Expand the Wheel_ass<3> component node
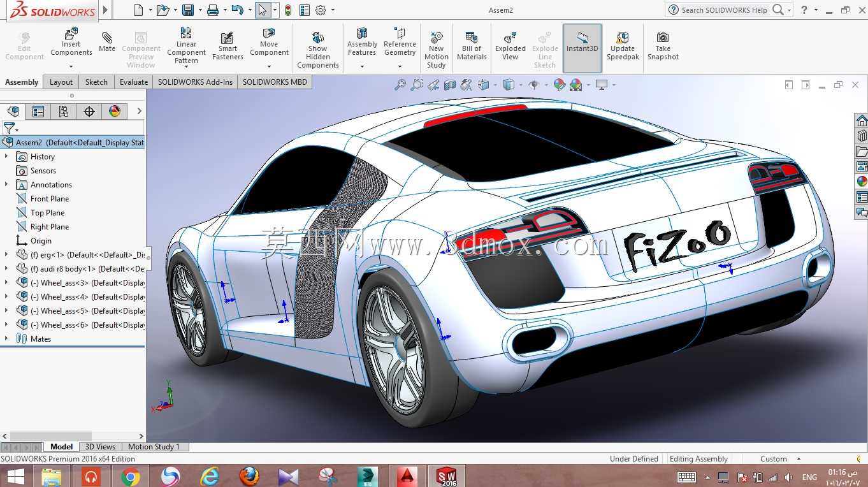 pyautogui.click(x=6, y=283)
